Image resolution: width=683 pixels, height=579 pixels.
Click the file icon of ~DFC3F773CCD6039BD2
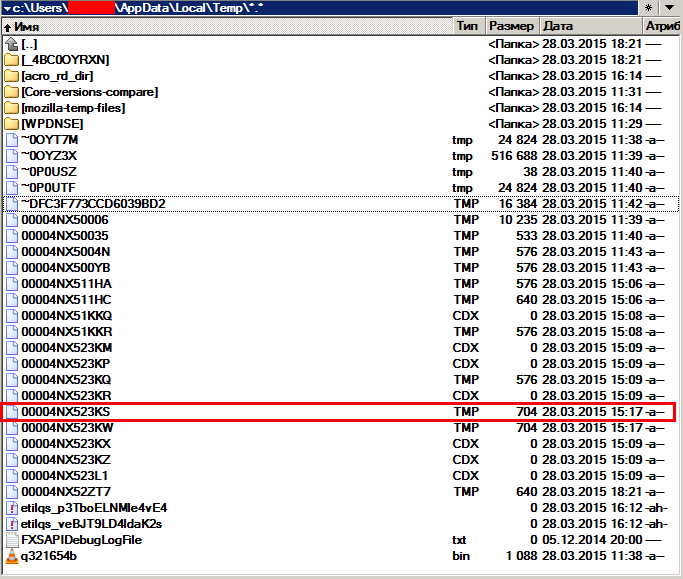click(12, 204)
